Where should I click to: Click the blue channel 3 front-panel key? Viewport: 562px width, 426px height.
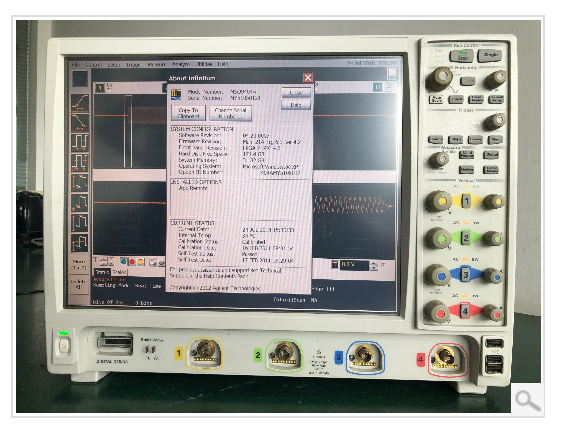tap(465, 274)
